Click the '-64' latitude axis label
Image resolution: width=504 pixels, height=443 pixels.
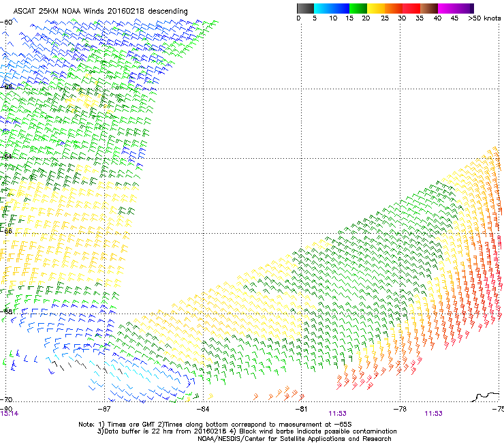(6, 157)
